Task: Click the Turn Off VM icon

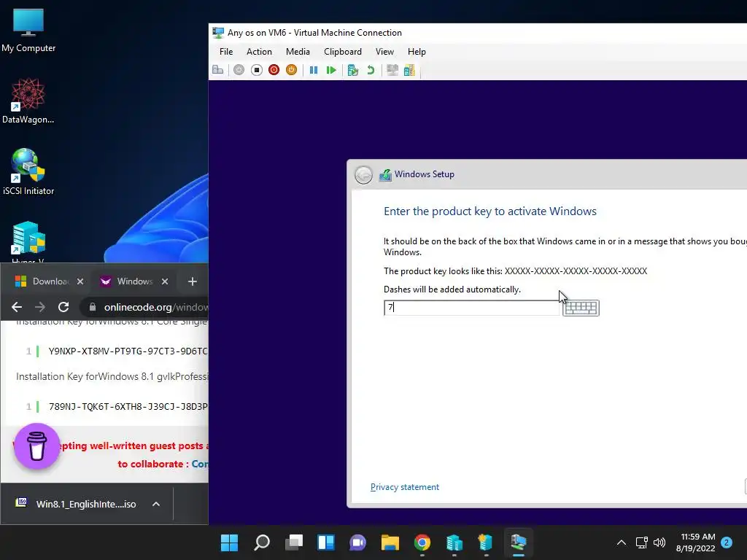Action: pos(256,70)
